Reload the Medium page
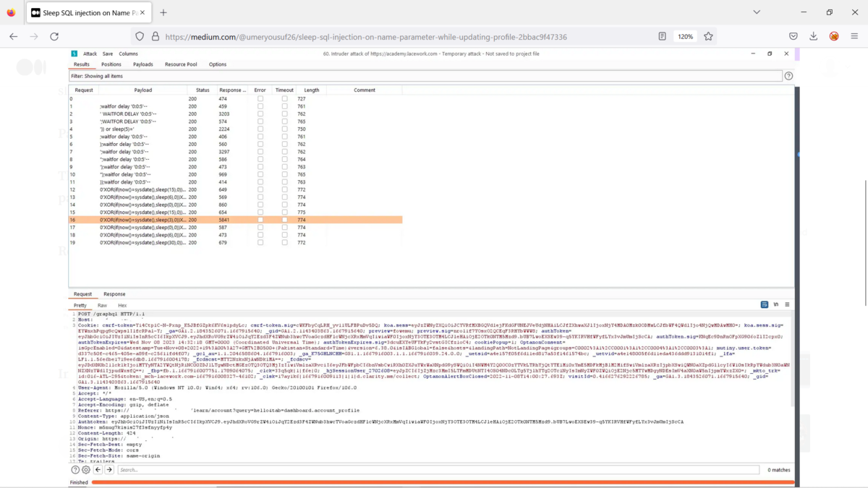Screen dimensions: 868x488 click(54, 36)
